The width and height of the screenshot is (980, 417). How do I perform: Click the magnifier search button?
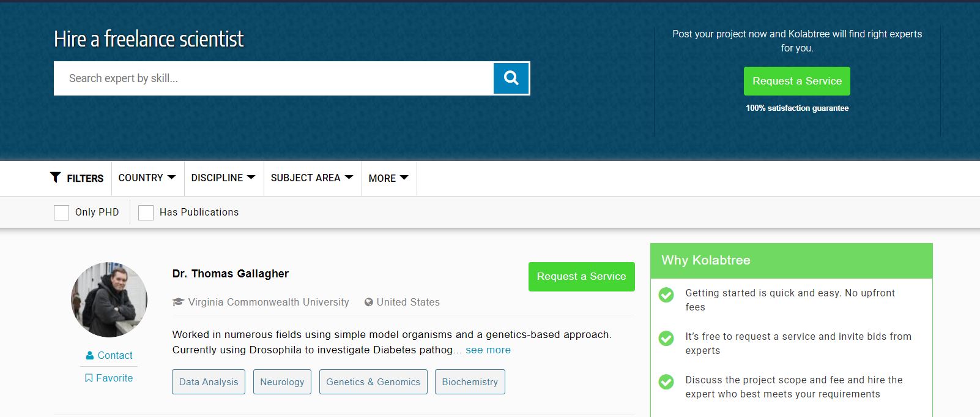click(x=511, y=78)
